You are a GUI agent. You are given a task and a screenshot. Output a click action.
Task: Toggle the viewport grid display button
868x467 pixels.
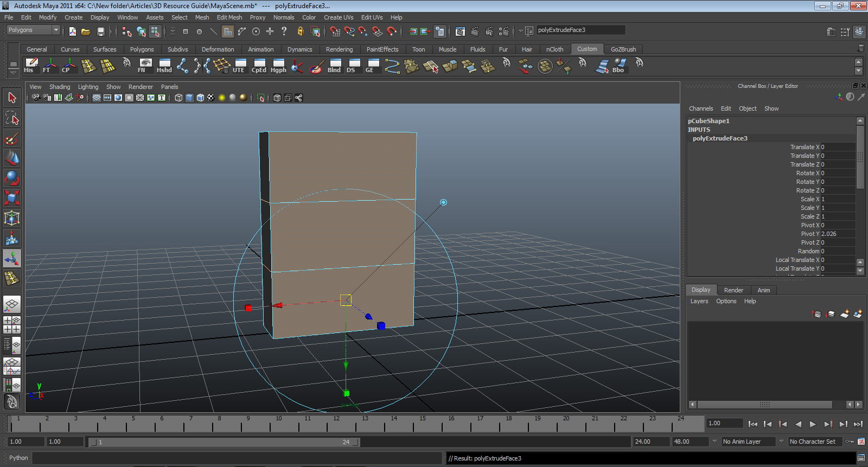(97, 98)
